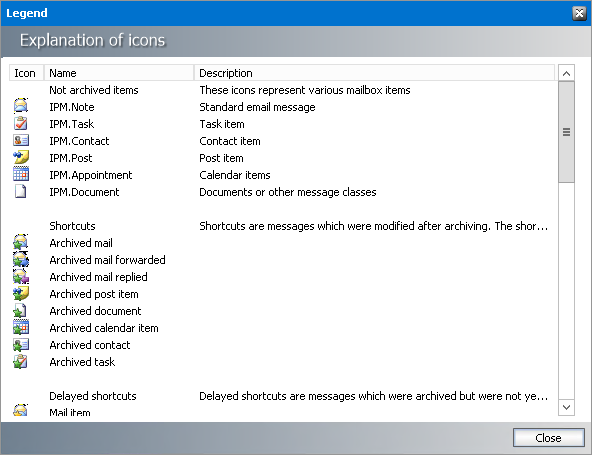Select the Archived document icon
592x455 pixels.
click(x=20, y=310)
